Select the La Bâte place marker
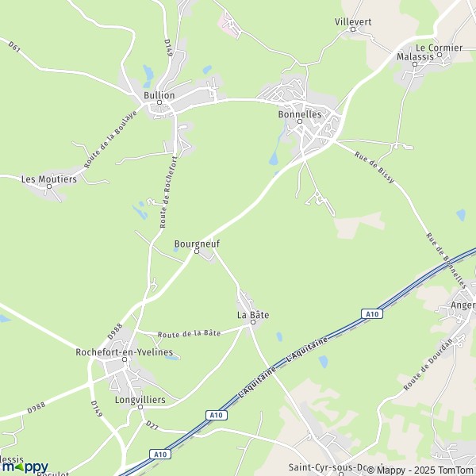Screen dimensions: 476x476 tap(253, 322)
